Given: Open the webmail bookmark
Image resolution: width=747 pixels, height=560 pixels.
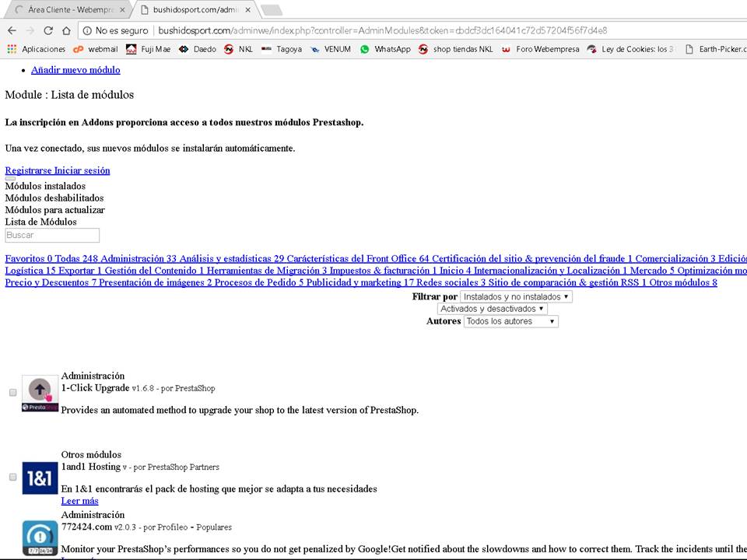Looking at the screenshot, I should pyautogui.click(x=95, y=49).
